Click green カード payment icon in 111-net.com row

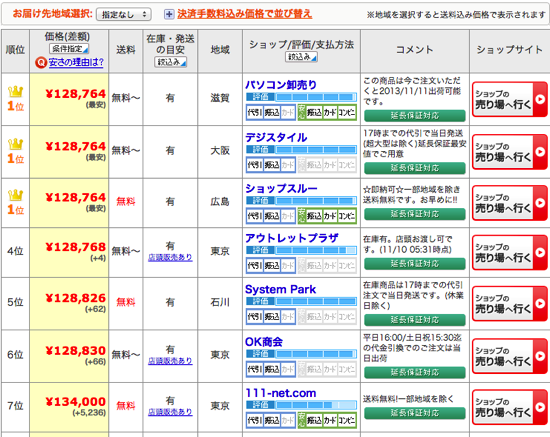(x=330, y=420)
